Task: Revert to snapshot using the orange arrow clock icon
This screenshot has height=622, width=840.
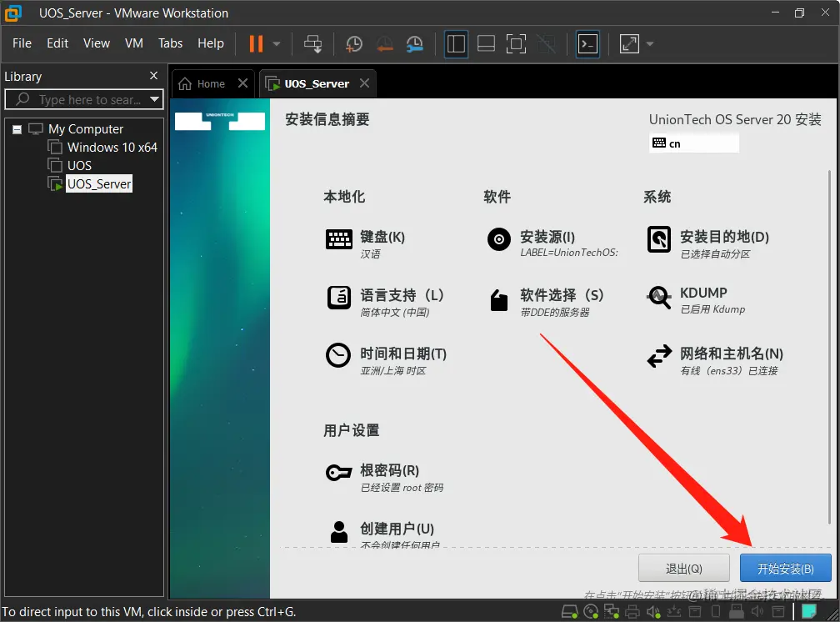Action: pos(385,43)
